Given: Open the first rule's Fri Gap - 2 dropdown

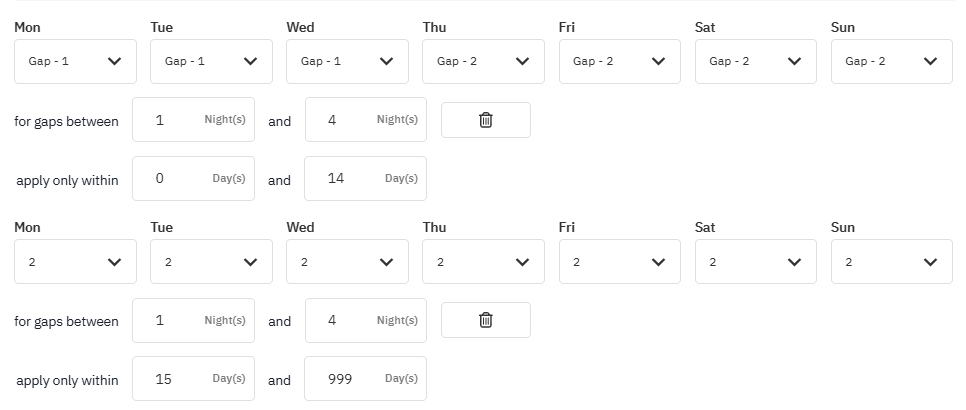Looking at the screenshot, I should [x=620, y=62].
